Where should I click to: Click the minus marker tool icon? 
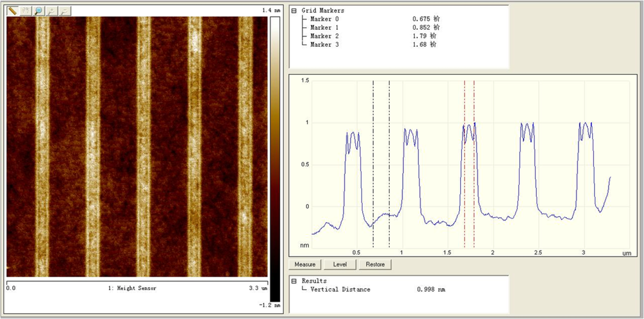(x=65, y=11)
